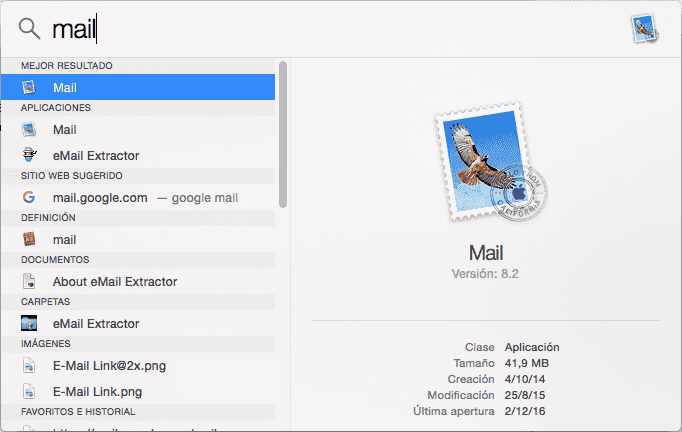The width and height of the screenshot is (682, 432).
Task: Open the About eMail Extractor document
Action: click(x=138, y=281)
